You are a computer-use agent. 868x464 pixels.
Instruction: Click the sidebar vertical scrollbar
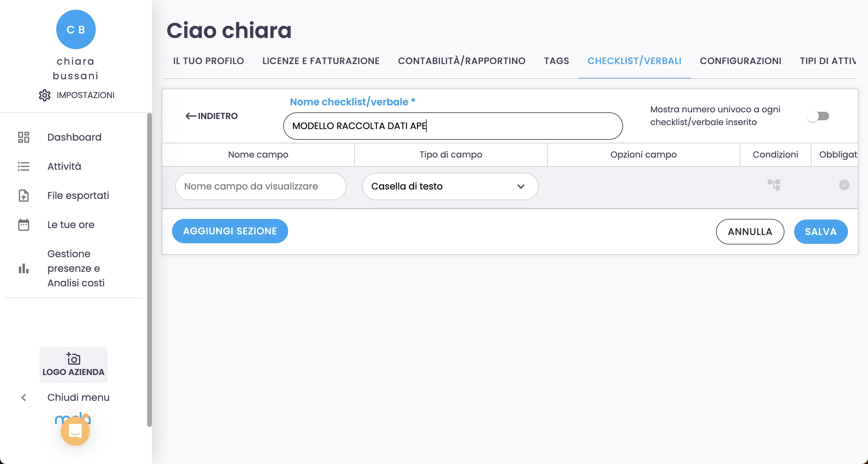pyautogui.click(x=149, y=269)
